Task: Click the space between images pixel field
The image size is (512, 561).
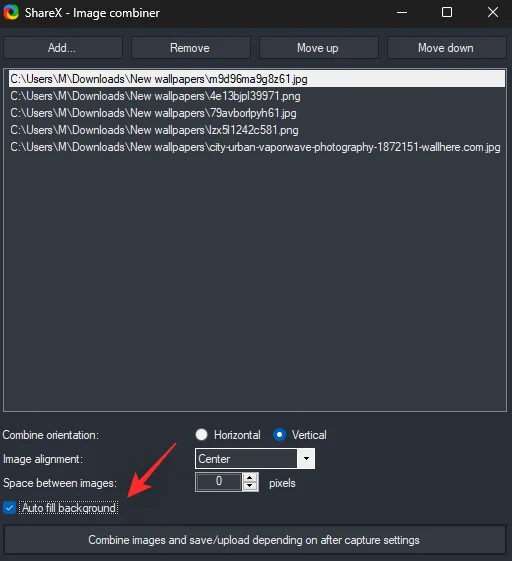Action: [219, 482]
